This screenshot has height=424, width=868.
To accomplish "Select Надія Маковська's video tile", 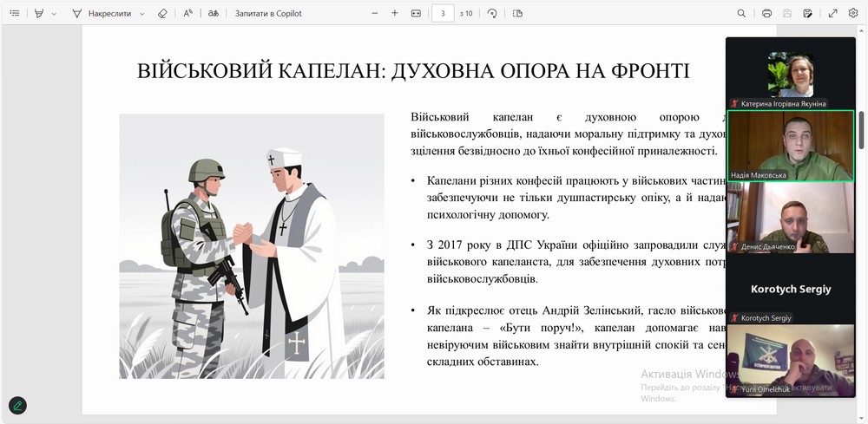I will click(x=791, y=145).
